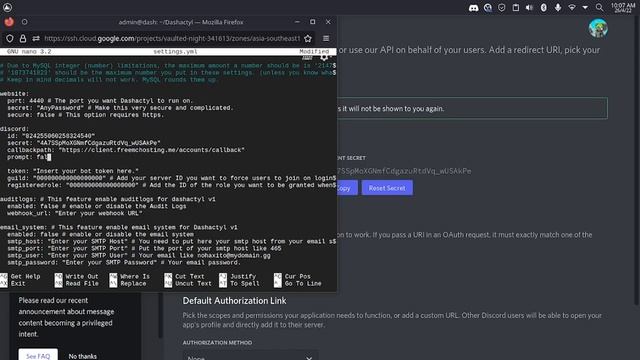Image resolution: width=640 pixels, height=360 pixels.
Task: Click the 'Where Is' nano shortcut label
Action: click(135, 276)
